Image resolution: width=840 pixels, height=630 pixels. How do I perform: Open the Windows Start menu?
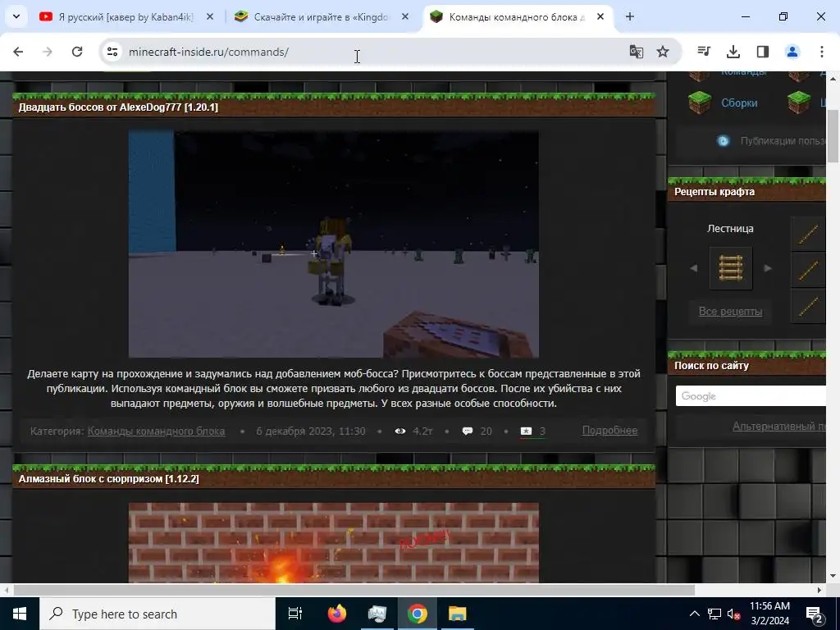click(20, 614)
